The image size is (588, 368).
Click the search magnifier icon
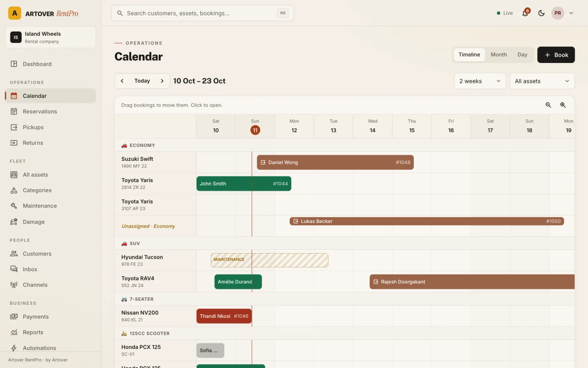tap(120, 13)
